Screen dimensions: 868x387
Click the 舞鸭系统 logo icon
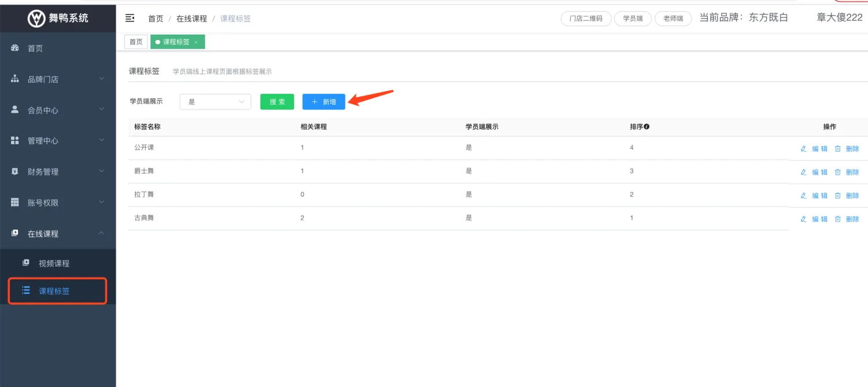[36, 18]
